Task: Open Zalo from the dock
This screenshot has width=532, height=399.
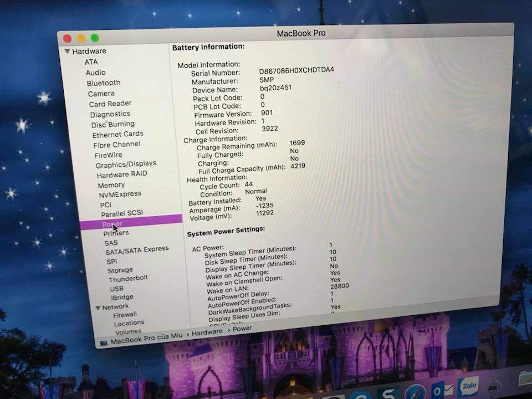Action: [468, 387]
